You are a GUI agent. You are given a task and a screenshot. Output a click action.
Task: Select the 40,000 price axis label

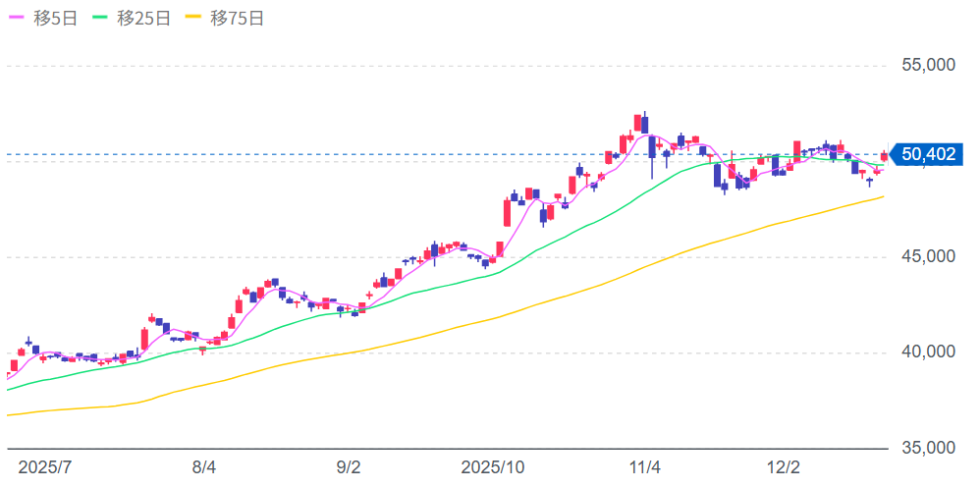point(928,352)
